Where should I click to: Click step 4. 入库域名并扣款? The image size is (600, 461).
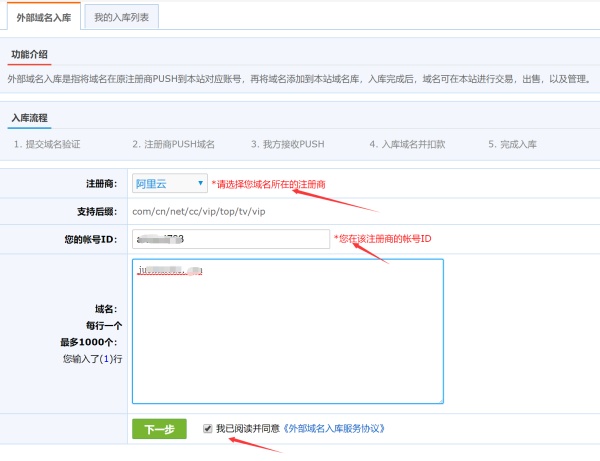(407, 144)
